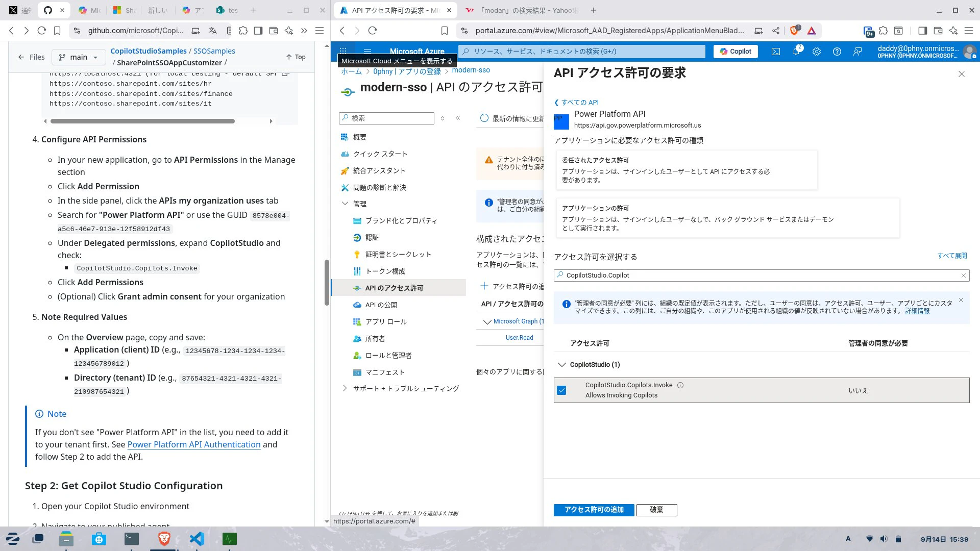Click the アクセス許可の追加 button

[x=594, y=510]
